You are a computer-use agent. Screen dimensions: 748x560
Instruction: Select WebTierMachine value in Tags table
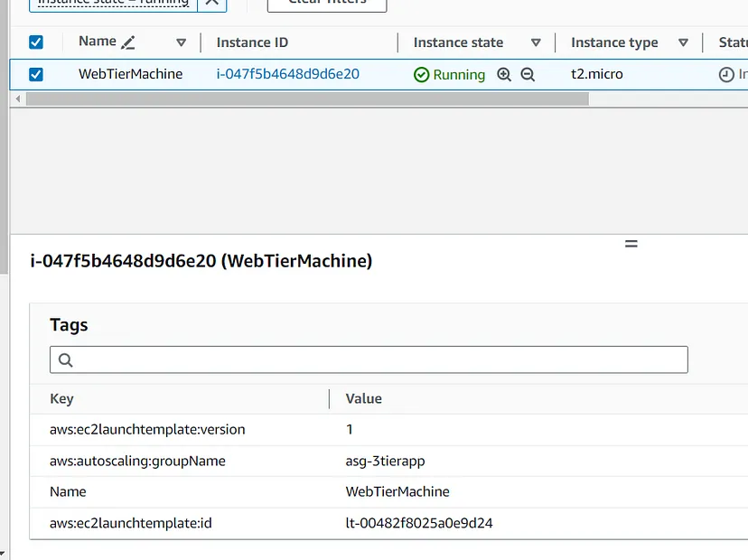click(x=397, y=491)
